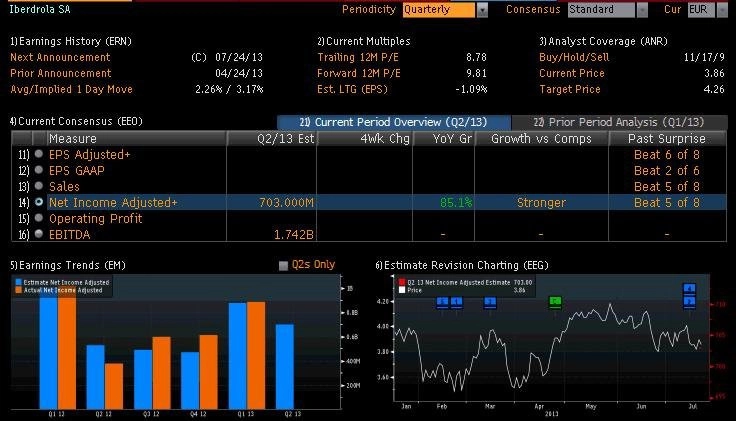Click the Trailing 12M P/E value 8.78

pyautogui.click(x=476, y=57)
